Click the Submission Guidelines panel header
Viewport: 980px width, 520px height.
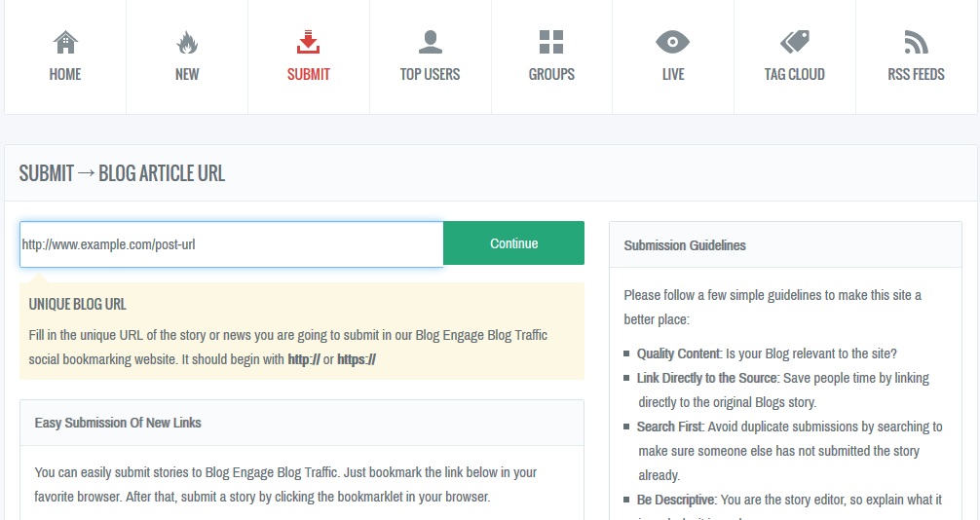pyautogui.click(x=685, y=245)
